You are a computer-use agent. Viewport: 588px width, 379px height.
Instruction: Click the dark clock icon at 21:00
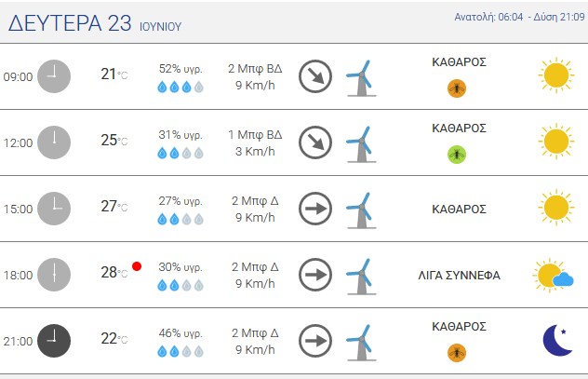coord(54,341)
